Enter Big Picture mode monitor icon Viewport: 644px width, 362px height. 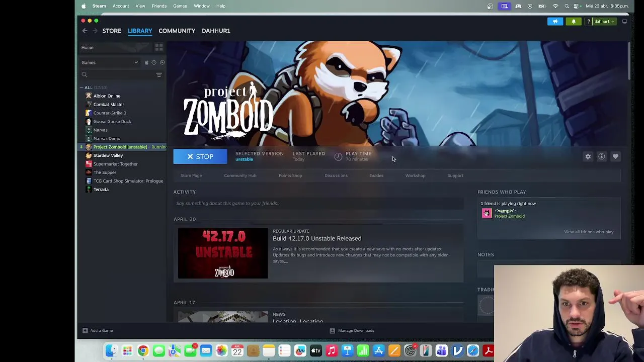pos(624,22)
